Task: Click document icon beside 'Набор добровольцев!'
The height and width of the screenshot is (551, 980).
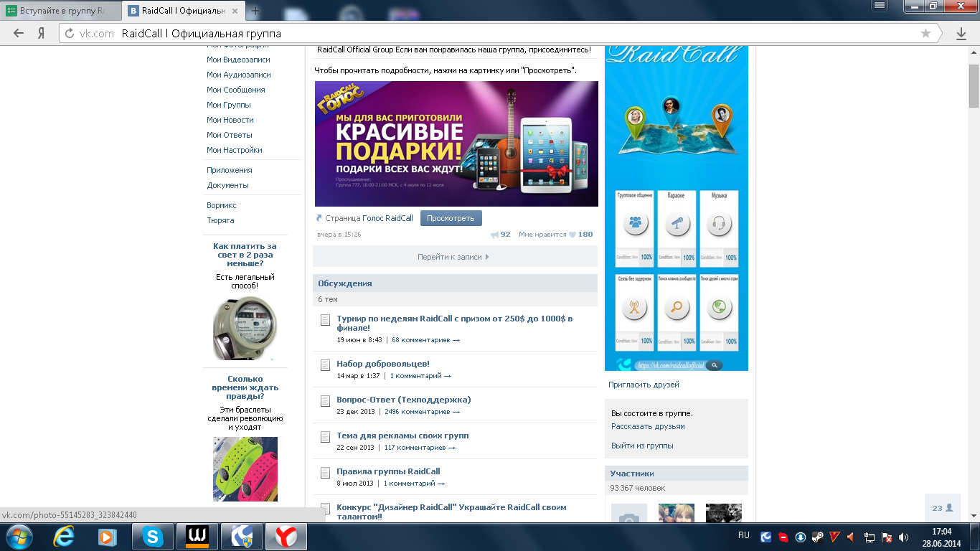Action: point(325,365)
